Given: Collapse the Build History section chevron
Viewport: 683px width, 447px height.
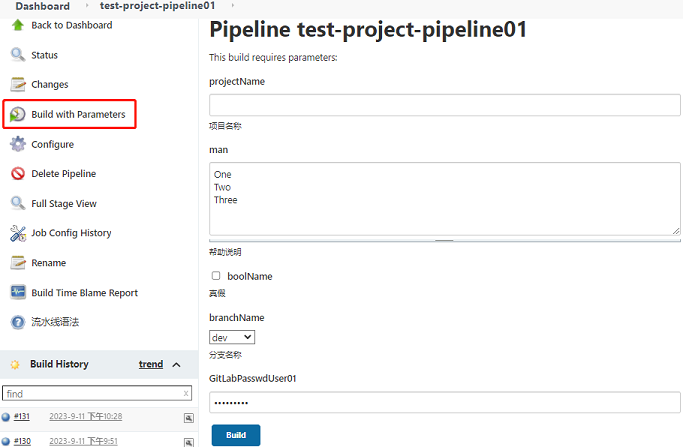Looking at the screenshot, I should point(177,365).
